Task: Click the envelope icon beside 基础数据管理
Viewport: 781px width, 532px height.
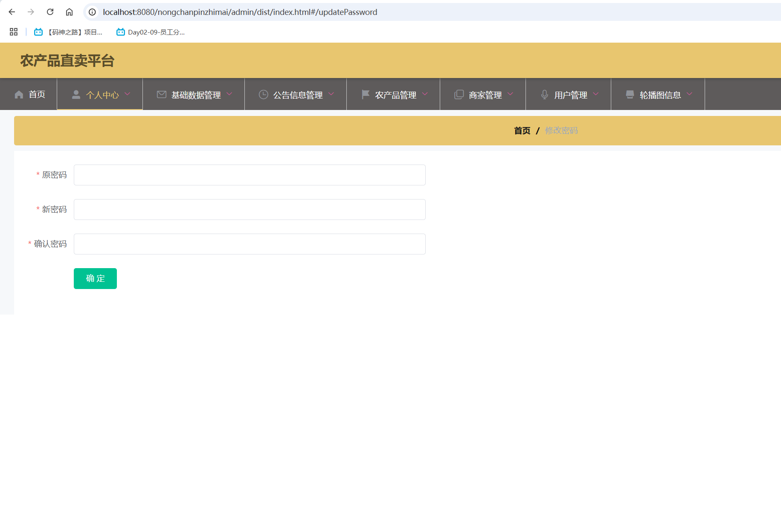Action: pos(162,95)
